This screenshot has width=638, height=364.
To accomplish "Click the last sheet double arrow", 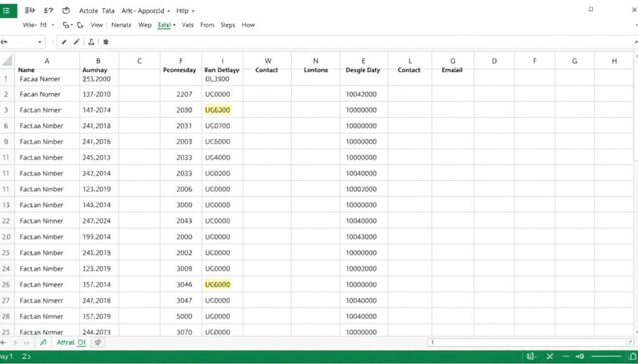I will [27, 342].
